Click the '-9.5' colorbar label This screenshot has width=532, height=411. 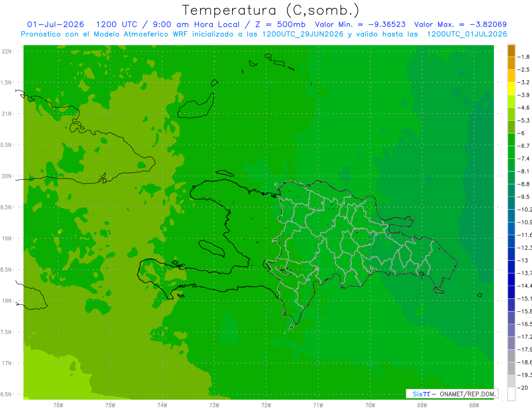[524, 197]
